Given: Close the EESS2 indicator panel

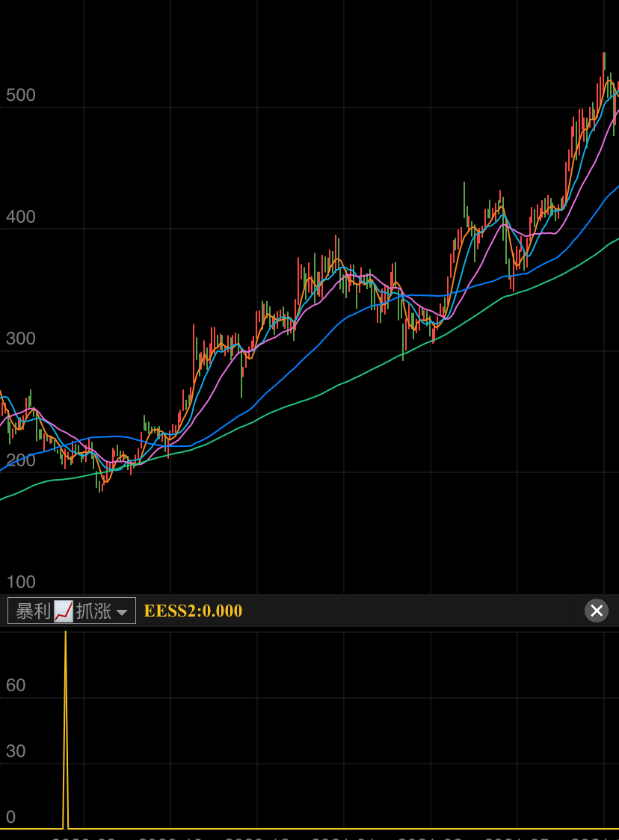Looking at the screenshot, I should [596, 611].
